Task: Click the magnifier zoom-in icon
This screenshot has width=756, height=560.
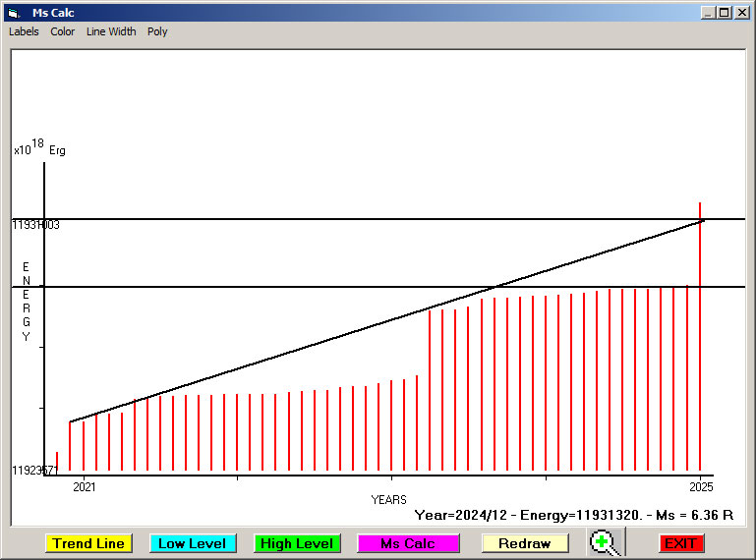Action: [606, 542]
